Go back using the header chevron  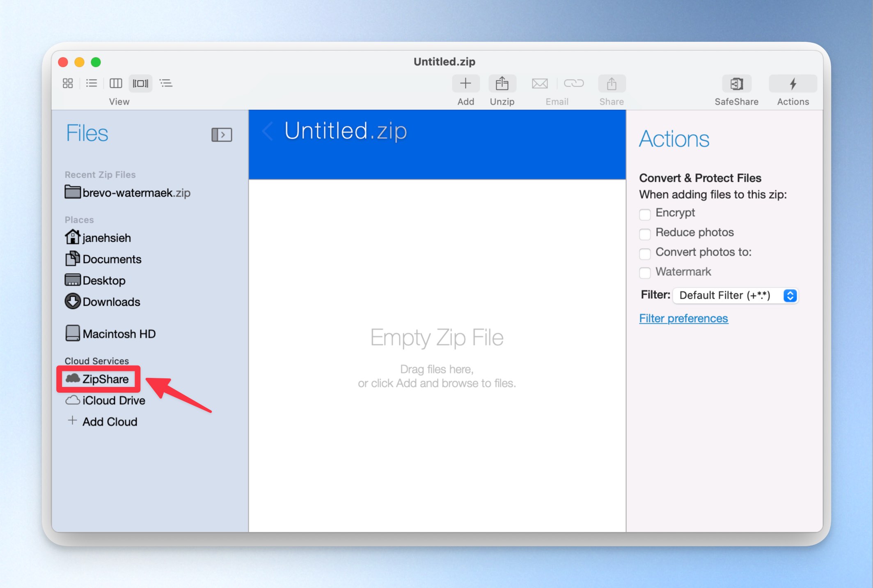tap(268, 131)
